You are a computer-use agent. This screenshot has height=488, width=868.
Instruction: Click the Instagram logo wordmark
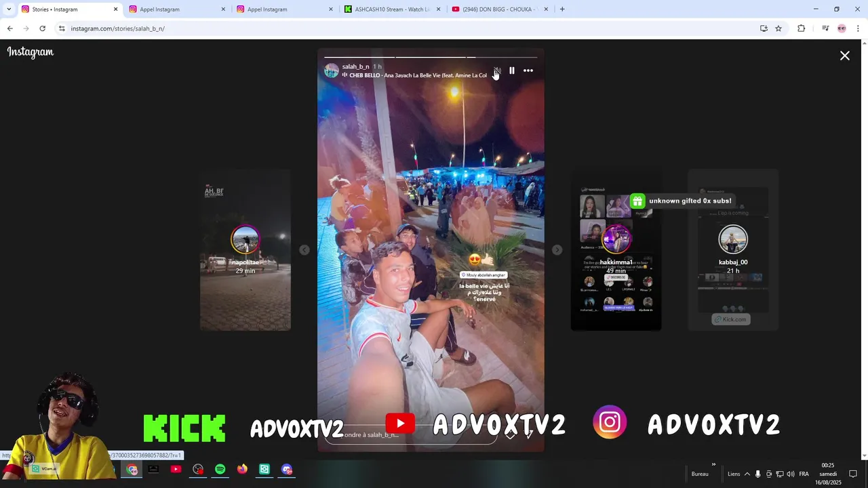point(31,52)
